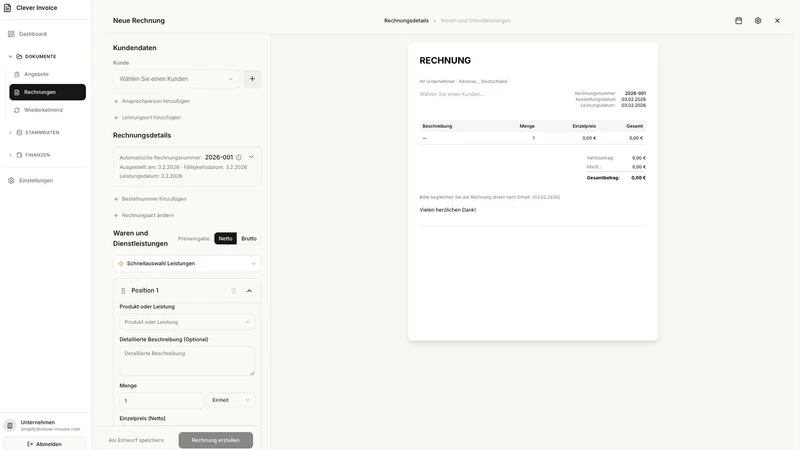Viewport: 800px width, 450px height.
Task: Click the Finanzen icon in sidebar
Action: point(19,155)
